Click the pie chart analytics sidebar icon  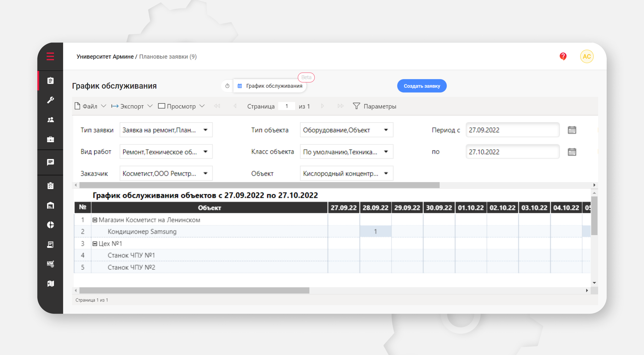click(50, 225)
